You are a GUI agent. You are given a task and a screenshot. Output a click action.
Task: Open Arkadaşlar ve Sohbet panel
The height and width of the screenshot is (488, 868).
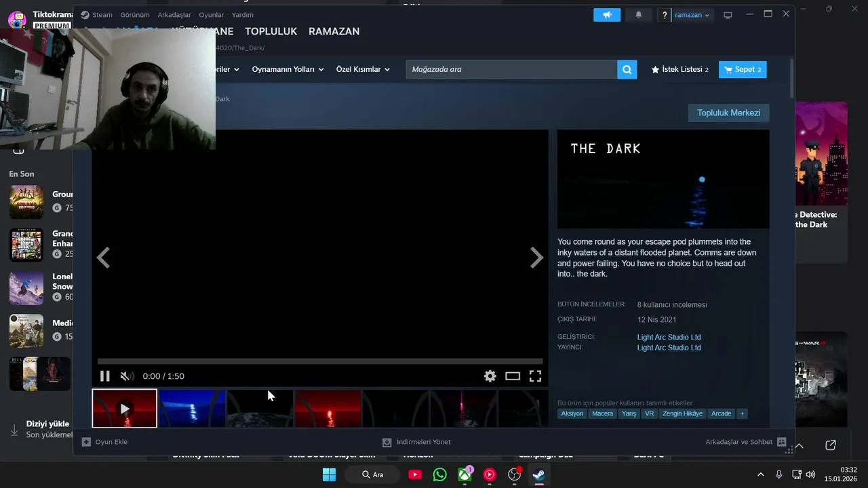tap(745, 442)
